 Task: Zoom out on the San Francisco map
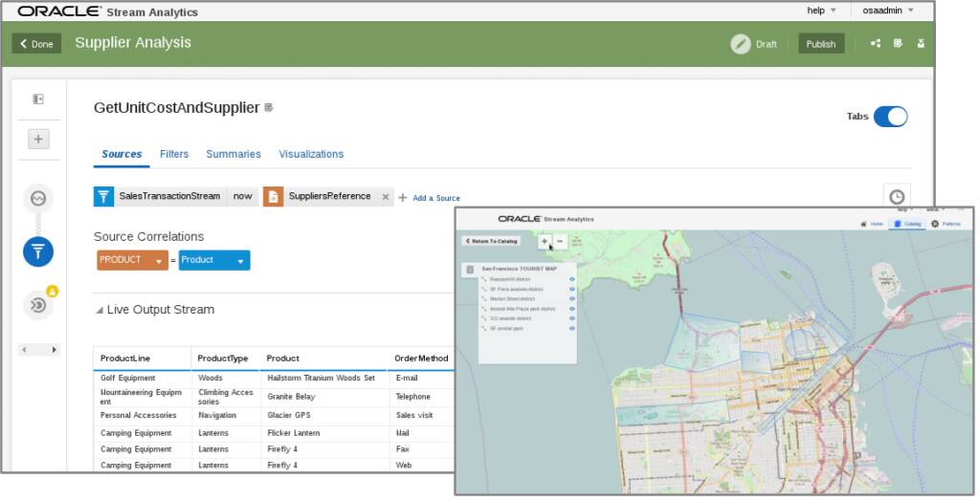(x=561, y=242)
